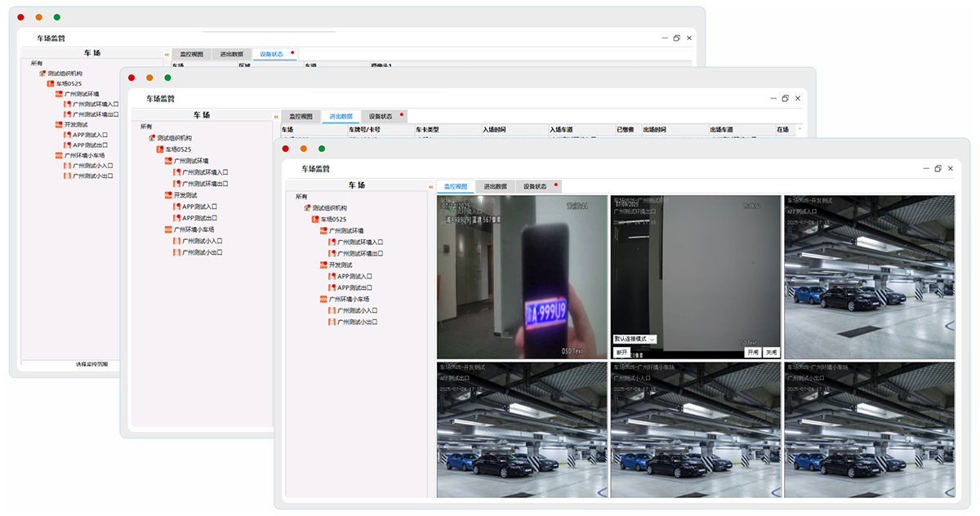This screenshot has height=516, width=980.
Task: Click the 开发测试 area icon in middle window tree
Action: click(168, 196)
